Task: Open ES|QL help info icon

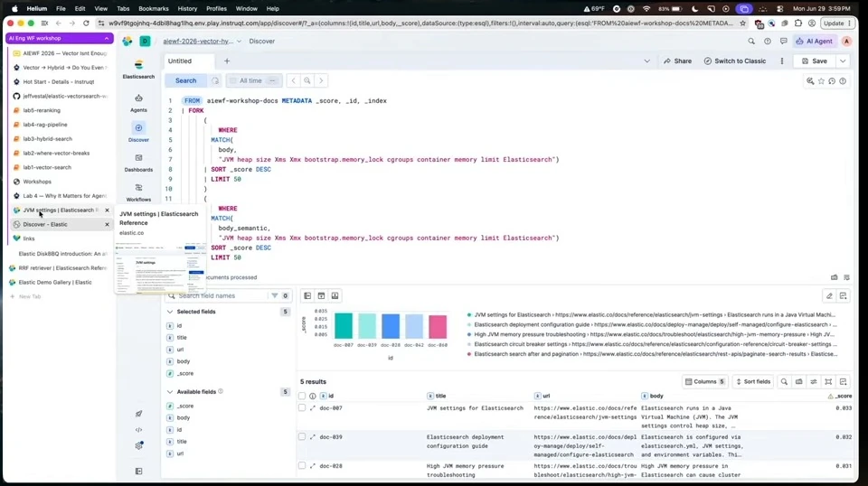Action: 843,81
